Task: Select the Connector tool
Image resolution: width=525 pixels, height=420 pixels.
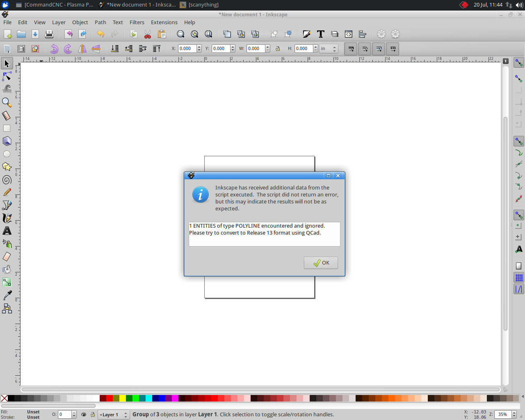Action: (x=7, y=308)
